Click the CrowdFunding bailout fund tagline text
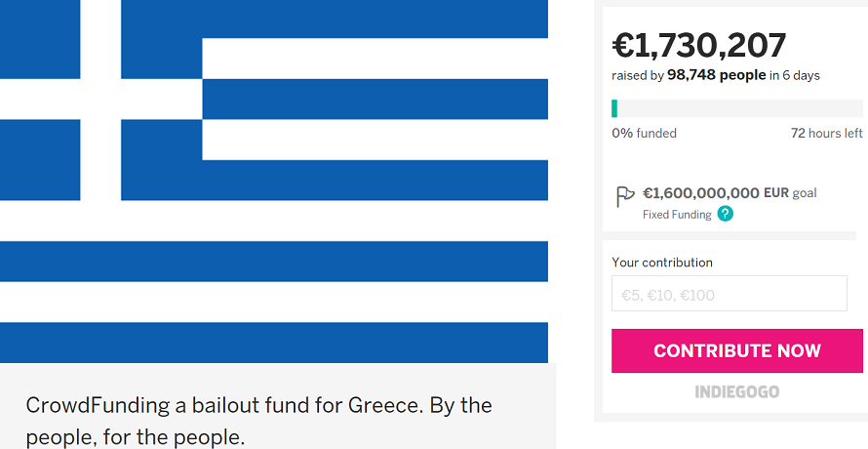 tap(258, 422)
